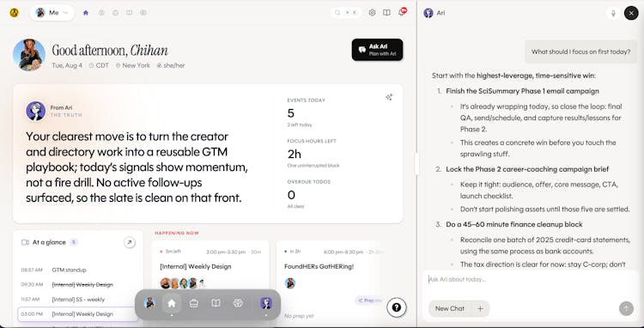
Task: Open the briefcase icon in top navigation
Action: point(115,13)
